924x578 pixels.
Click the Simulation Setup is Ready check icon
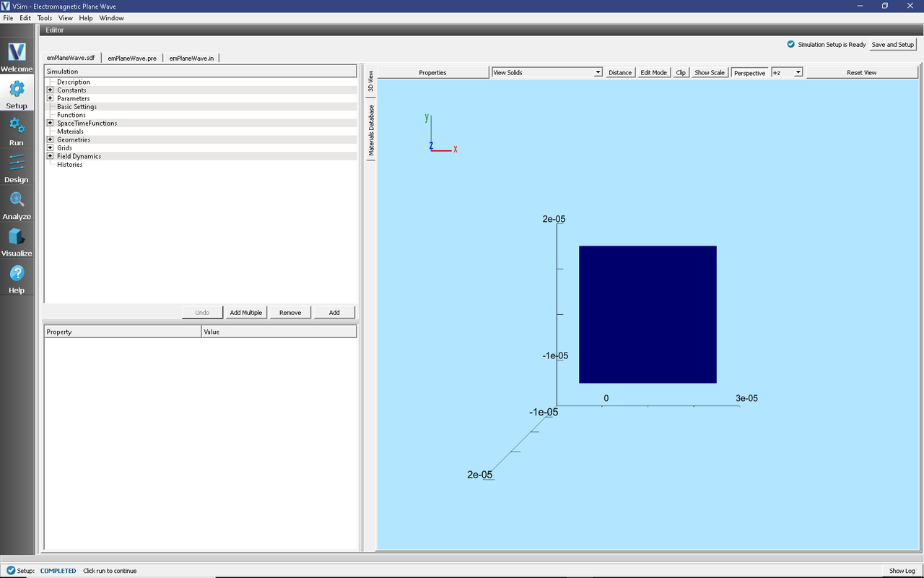point(791,44)
